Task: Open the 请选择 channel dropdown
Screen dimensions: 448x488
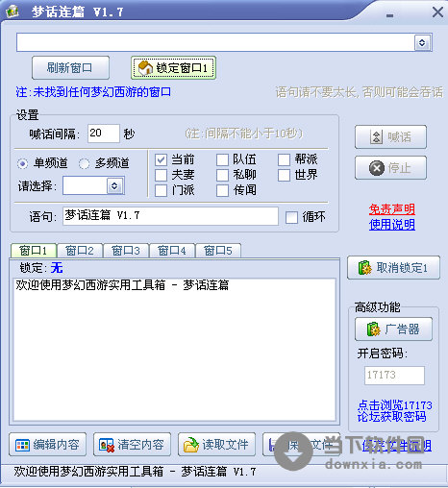Action: pos(114,185)
